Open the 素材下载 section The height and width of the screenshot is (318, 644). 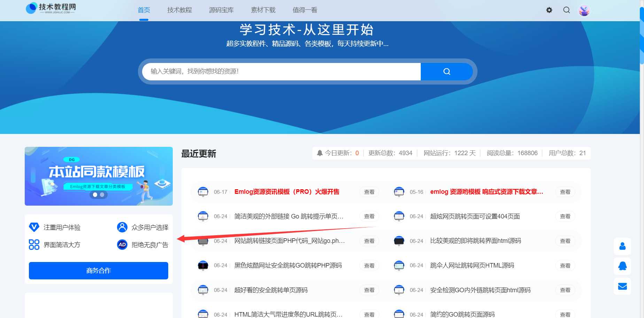point(263,10)
